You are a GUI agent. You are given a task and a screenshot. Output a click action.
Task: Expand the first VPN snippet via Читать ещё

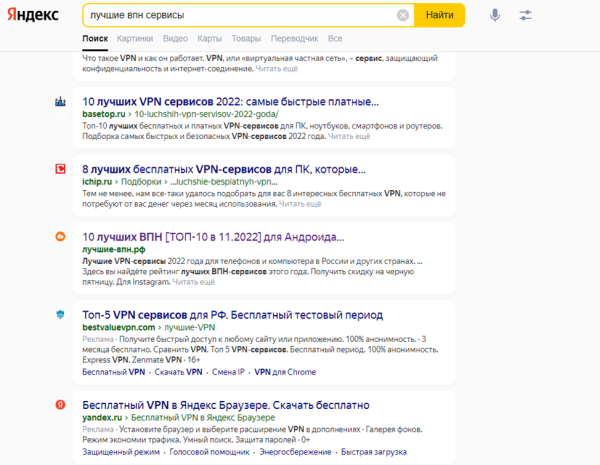tap(277, 69)
